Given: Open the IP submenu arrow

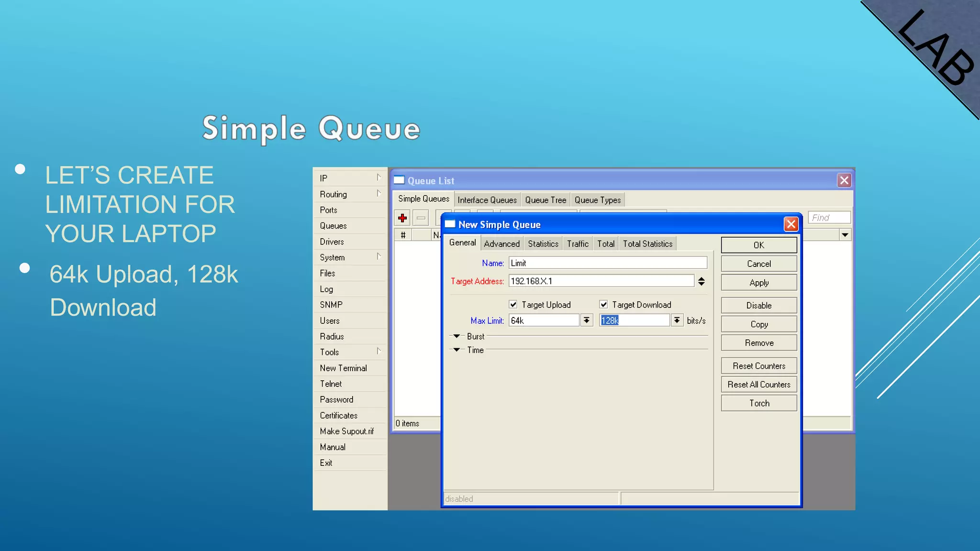Looking at the screenshot, I should [x=379, y=177].
